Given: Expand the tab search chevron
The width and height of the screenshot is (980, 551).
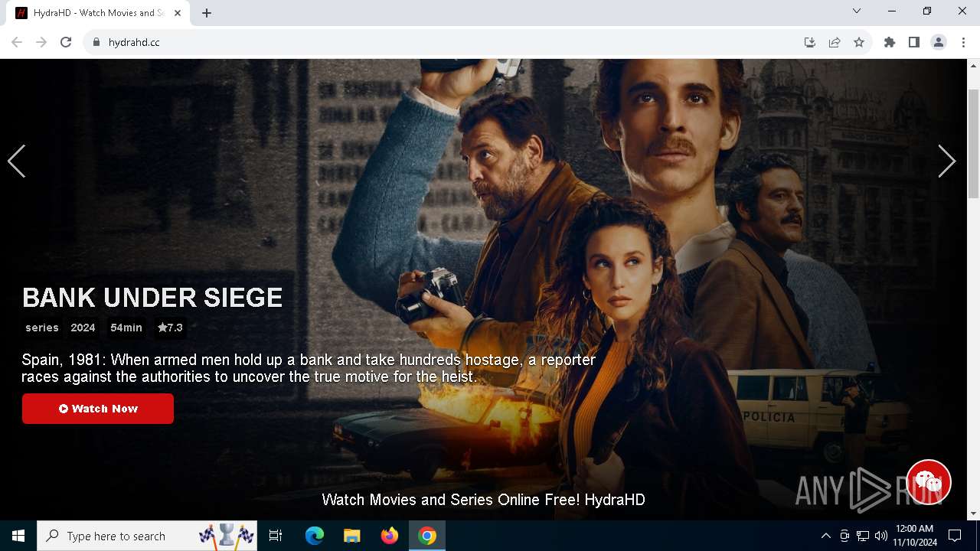Looking at the screenshot, I should coord(857,11).
